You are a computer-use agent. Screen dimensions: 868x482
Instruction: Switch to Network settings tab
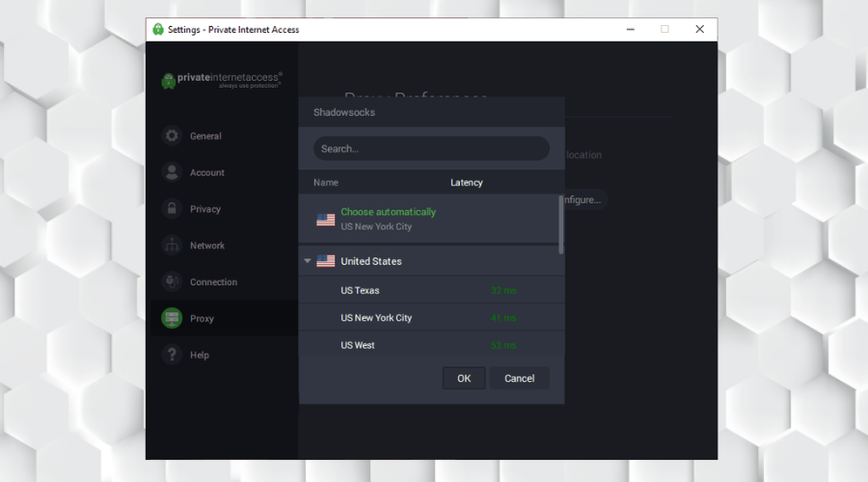click(207, 246)
